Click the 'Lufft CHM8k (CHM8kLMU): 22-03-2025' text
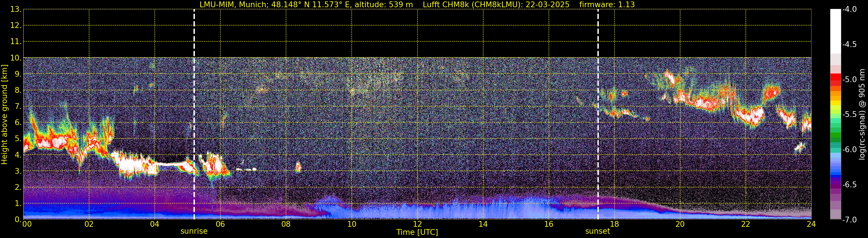This screenshot has height=238, width=868. pos(496,5)
